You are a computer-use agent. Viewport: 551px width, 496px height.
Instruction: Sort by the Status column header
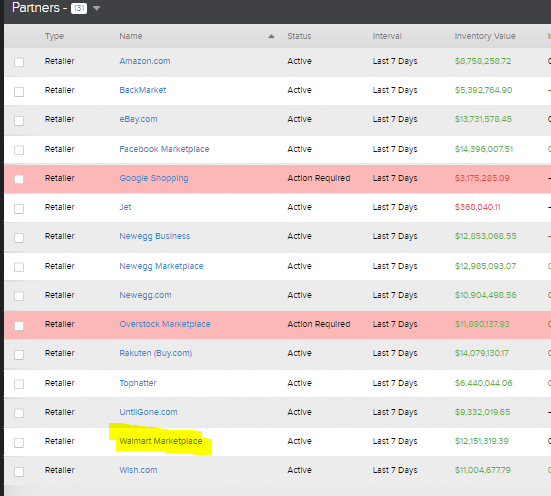pyautogui.click(x=299, y=36)
